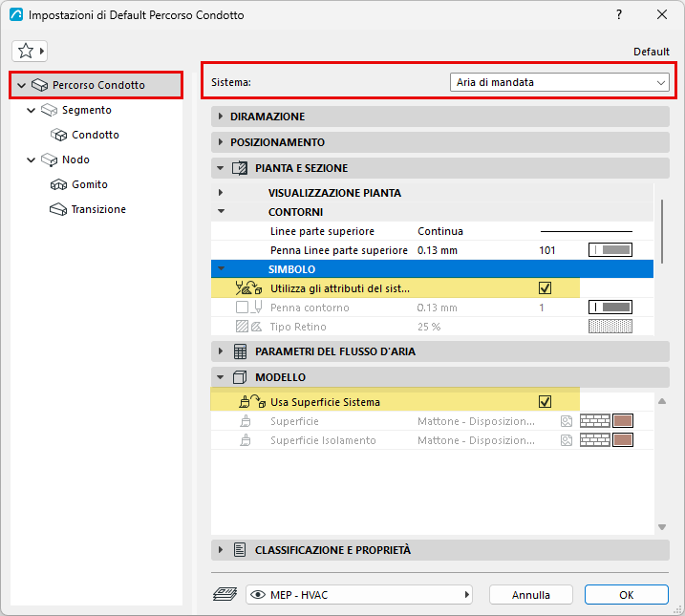
Task: Click the Usa Superficie Sistema paint icon
Action: tap(252, 402)
